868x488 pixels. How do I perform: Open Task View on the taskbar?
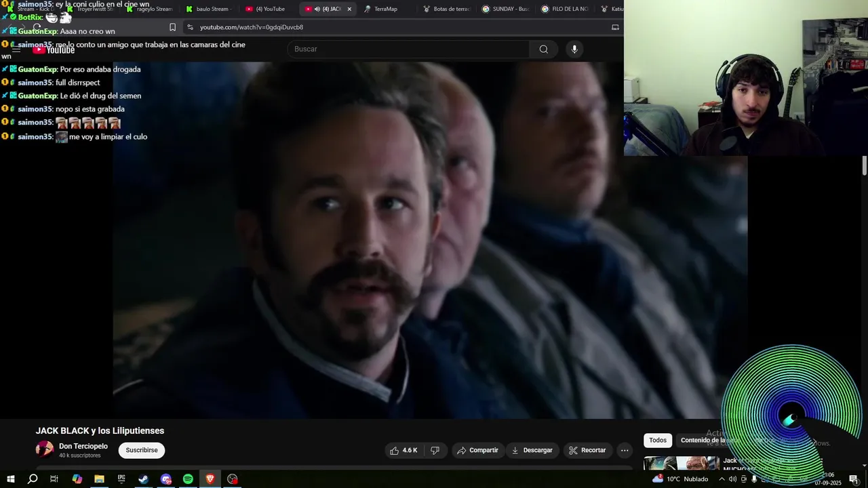pyautogui.click(x=54, y=479)
